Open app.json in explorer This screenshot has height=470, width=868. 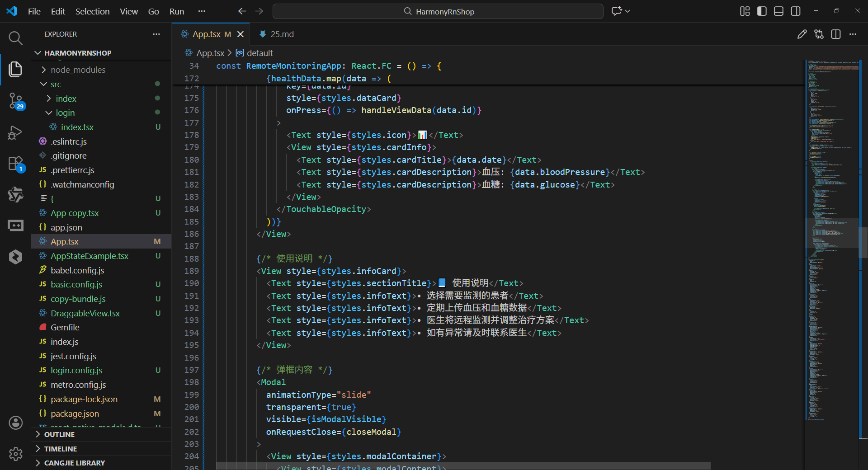[x=102, y=227]
